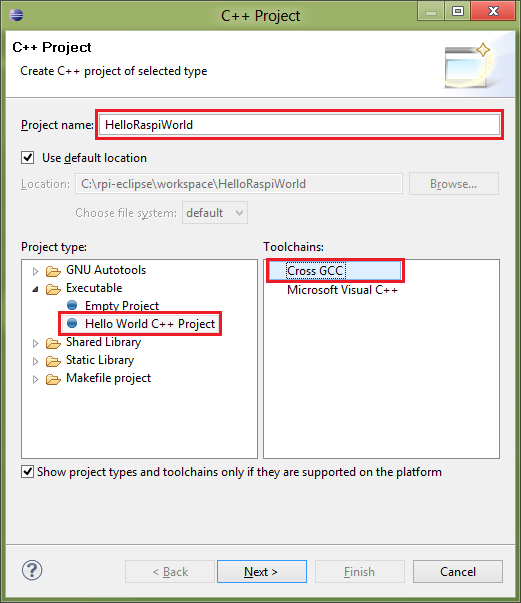Toggle the Use default location checkbox
Image resolution: width=521 pixels, height=603 pixels.
(x=27, y=158)
